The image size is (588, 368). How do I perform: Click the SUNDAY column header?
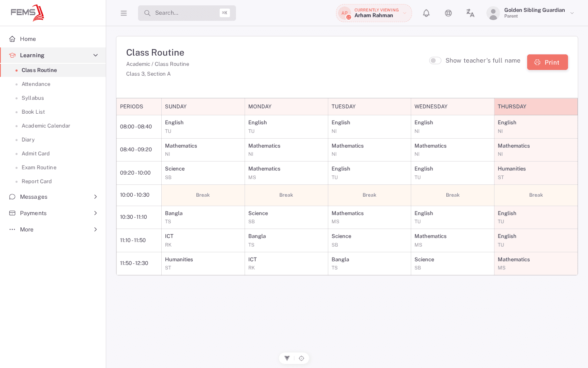[203, 107]
